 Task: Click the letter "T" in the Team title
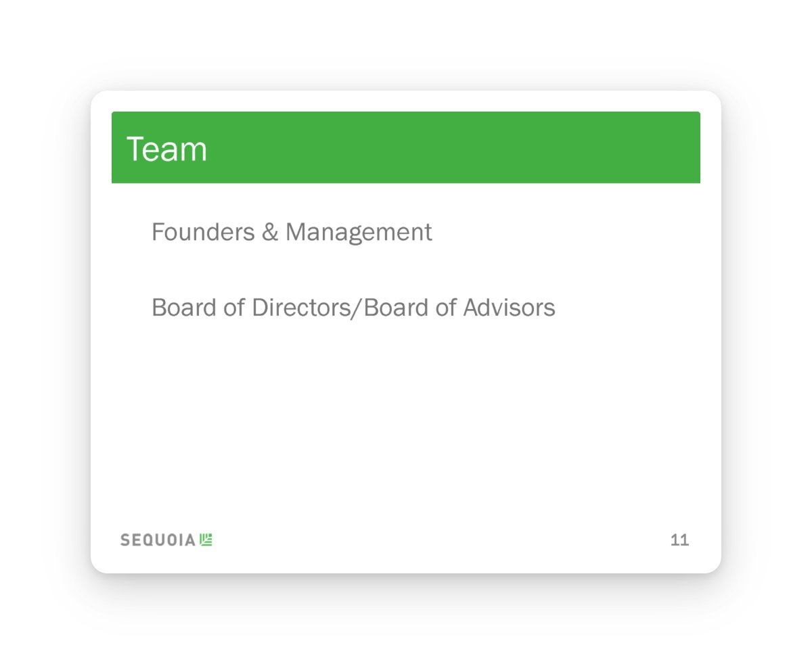point(135,149)
